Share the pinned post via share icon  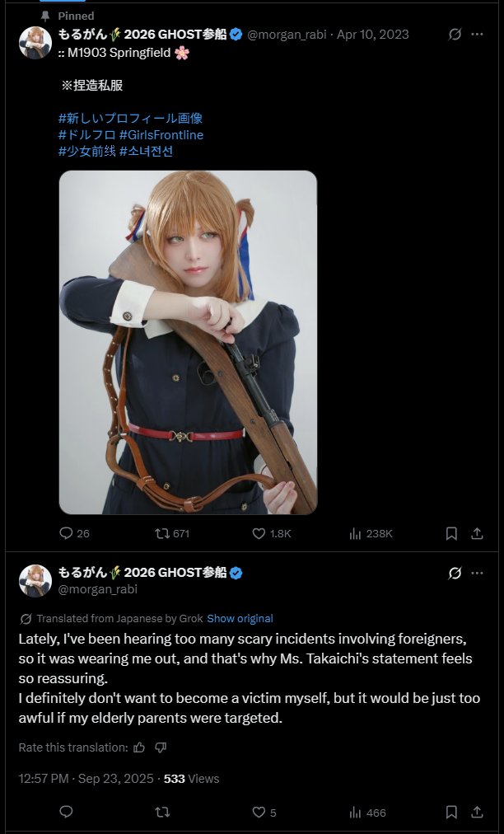pos(477,533)
